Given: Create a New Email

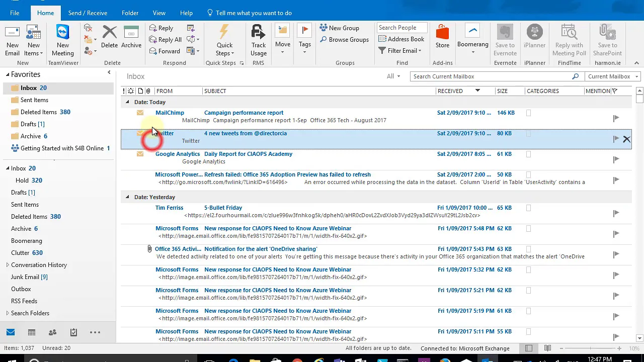Looking at the screenshot, I should pos(12,41).
